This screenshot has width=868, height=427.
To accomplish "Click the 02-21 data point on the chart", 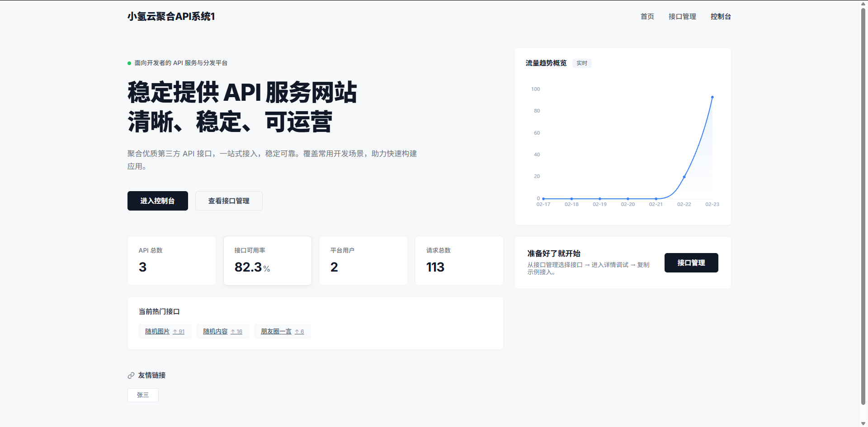I will tap(656, 198).
